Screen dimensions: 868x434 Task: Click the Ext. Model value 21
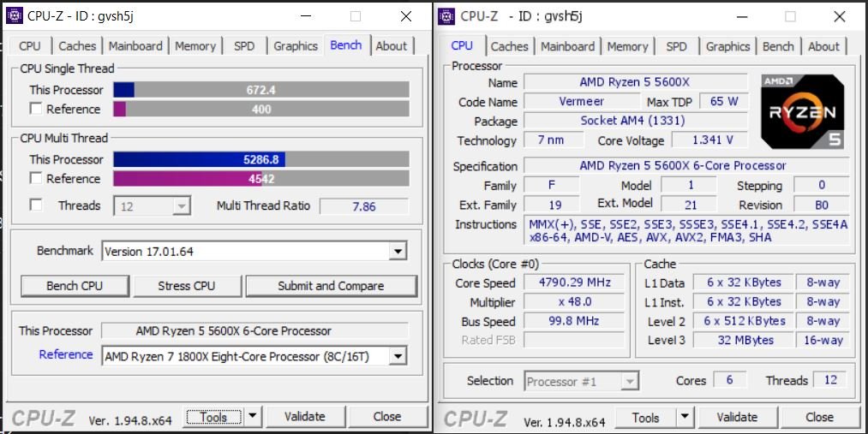point(689,205)
